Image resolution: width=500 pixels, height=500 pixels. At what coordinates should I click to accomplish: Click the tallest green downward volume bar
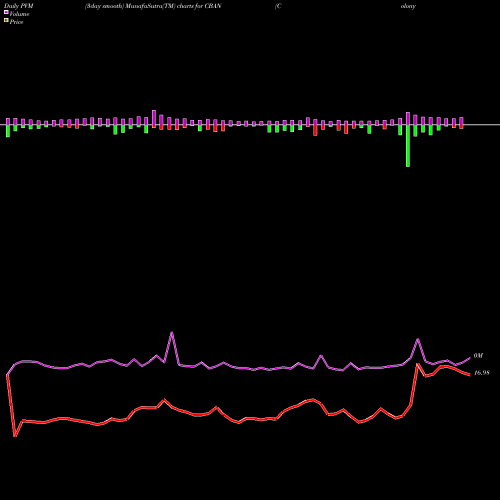(408, 146)
